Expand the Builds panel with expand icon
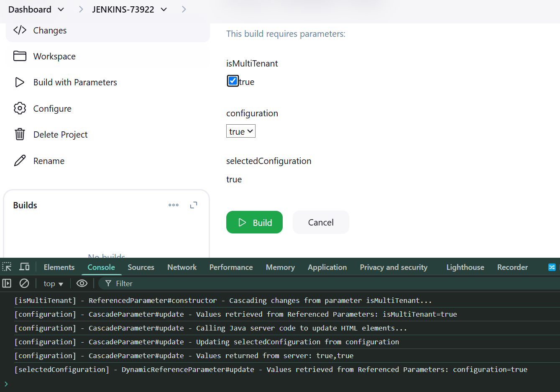The width and height of the screenshot is (560, 392). pos(194,205)
